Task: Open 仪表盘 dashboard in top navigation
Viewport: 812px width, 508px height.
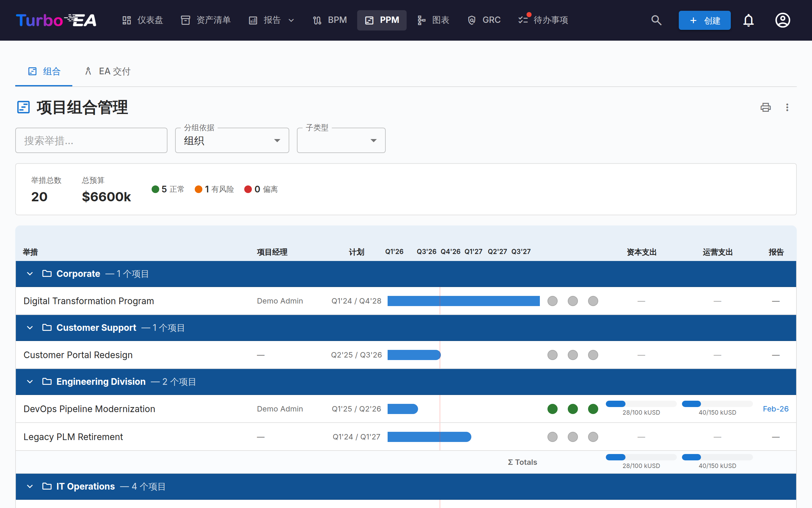Action: pos(143,20)
